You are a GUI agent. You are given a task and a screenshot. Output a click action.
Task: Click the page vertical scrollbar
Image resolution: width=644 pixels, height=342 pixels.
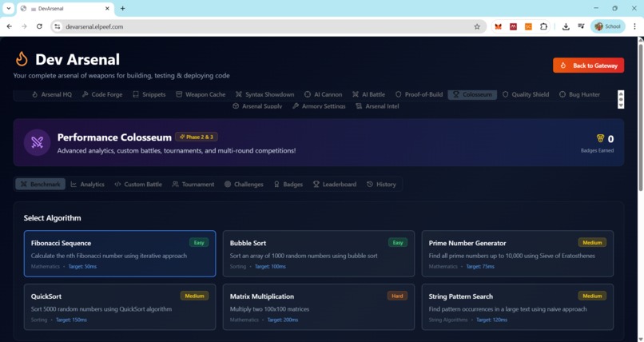[x=641, y=116]
